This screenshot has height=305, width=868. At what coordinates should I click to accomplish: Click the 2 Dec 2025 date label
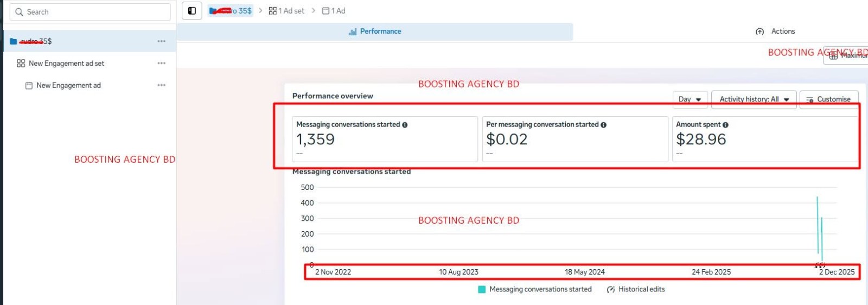click(x=837, y=272)
